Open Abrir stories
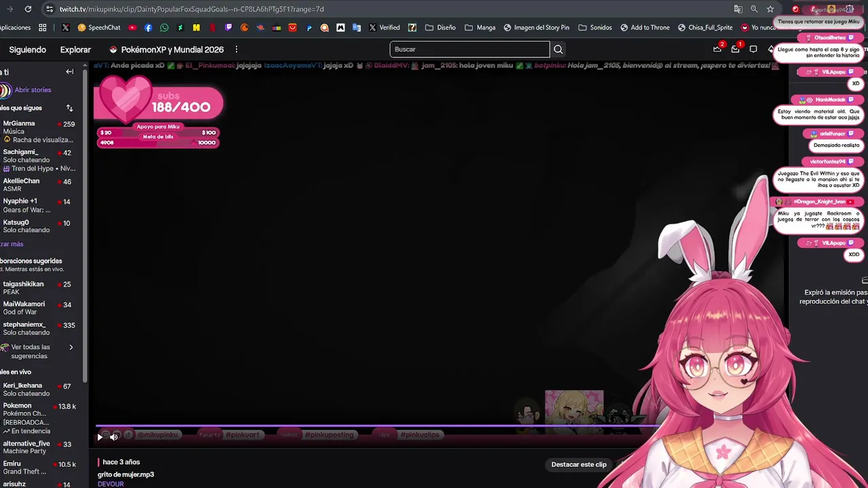Image resolution: width=868 pixels, height=488 pixels. pyautogui.click(x=33, y=90)
